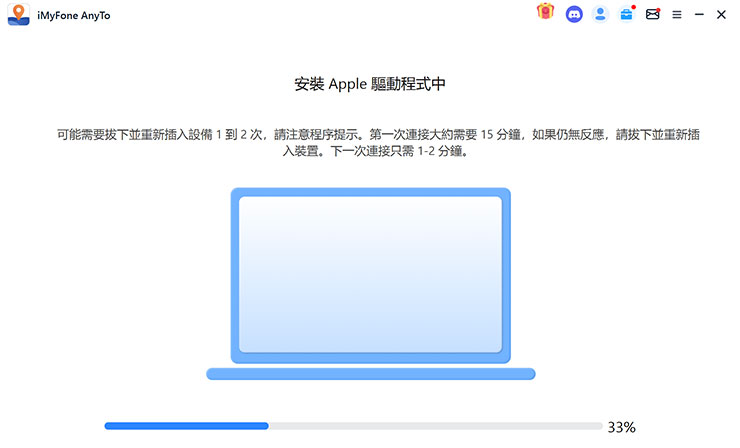740x448 pixels.
Task: Click the iMyFone AnyTo app logo
Action: coord(18,15)
